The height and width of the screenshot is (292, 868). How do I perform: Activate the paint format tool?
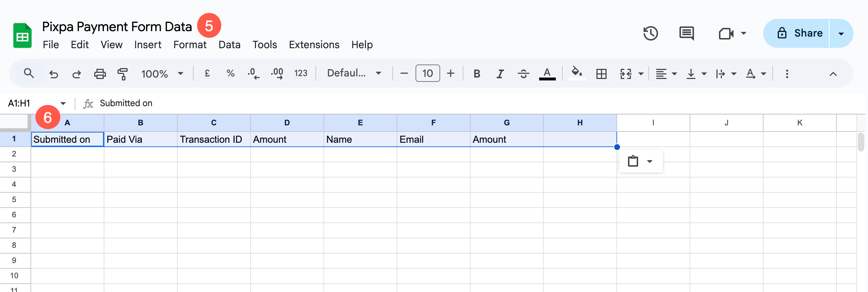pos(123,74)
